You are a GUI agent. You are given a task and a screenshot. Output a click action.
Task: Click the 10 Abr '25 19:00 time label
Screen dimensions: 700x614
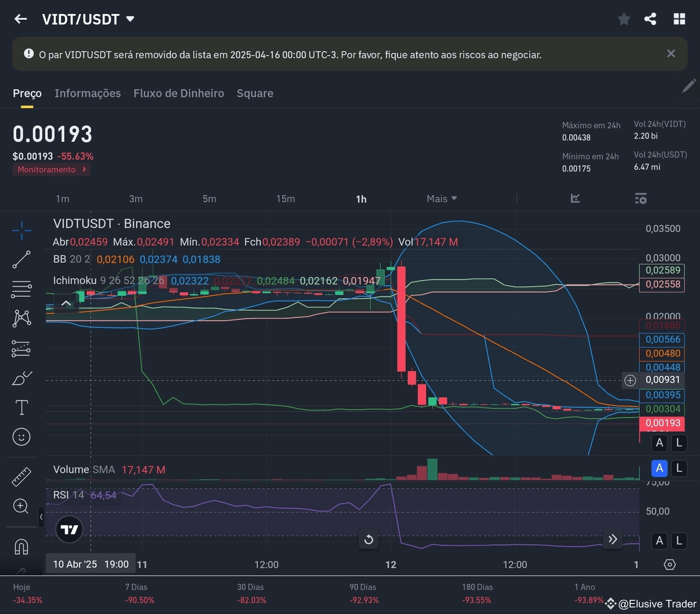91,564
